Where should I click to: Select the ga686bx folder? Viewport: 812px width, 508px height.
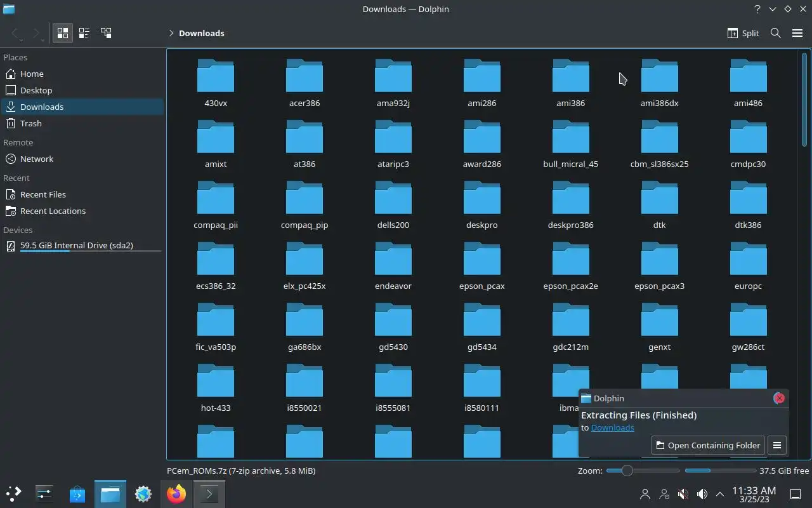pyautogui.click(x=304, y=327)
